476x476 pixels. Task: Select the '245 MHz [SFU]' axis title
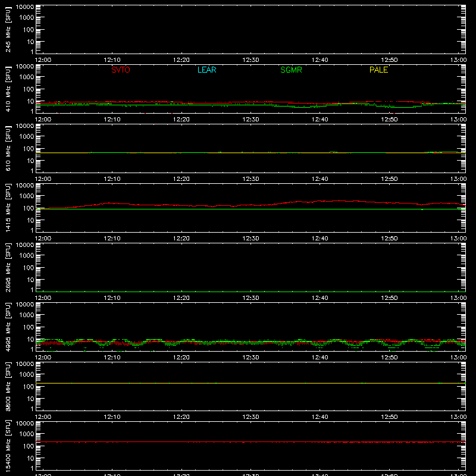tap(8, 29)
